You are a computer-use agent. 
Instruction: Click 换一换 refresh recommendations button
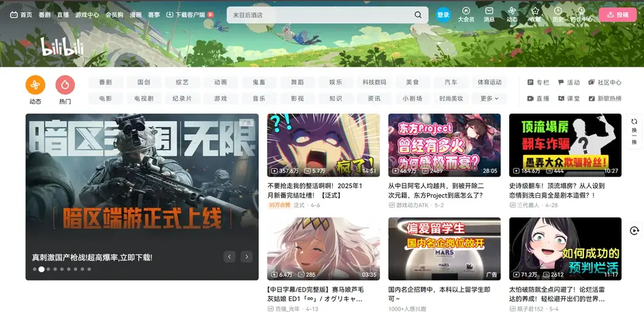(x=634, y=131)
